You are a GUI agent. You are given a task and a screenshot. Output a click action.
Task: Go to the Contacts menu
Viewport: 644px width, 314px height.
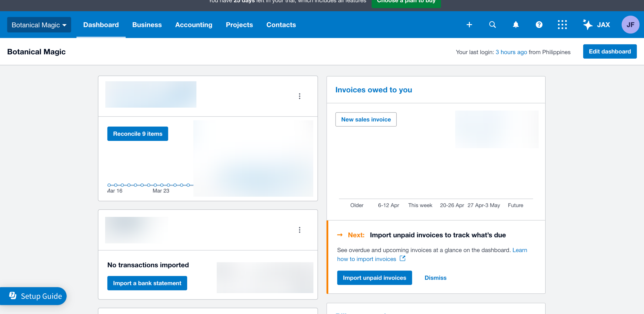(281, 25)
